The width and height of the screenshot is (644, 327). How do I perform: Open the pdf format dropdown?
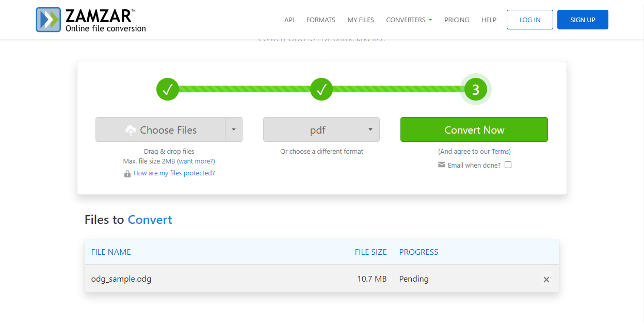321,129
